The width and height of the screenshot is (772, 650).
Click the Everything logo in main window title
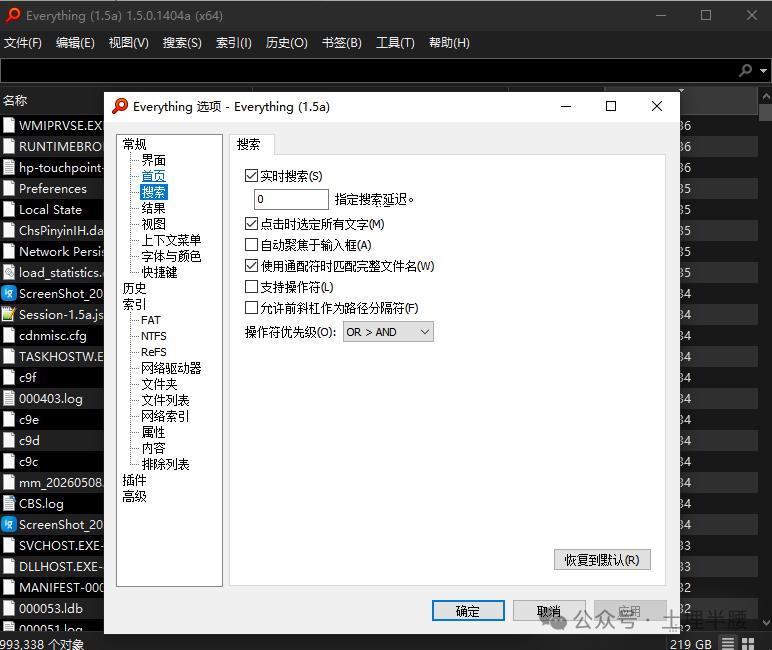coord(13,15)
